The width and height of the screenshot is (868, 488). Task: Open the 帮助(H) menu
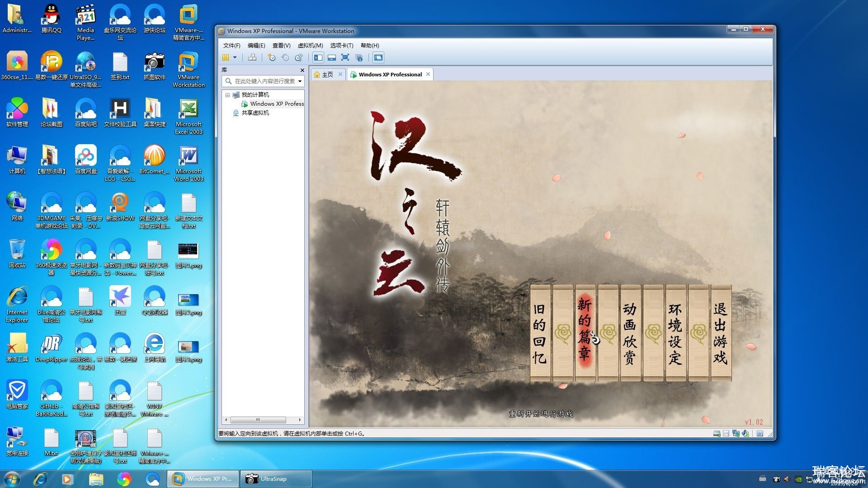370,45
